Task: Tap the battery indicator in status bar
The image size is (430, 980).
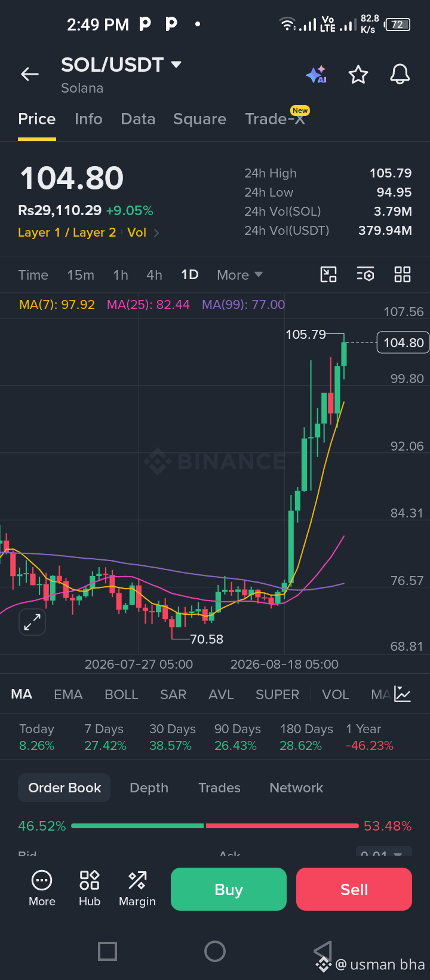Action: tap(398, 24)
